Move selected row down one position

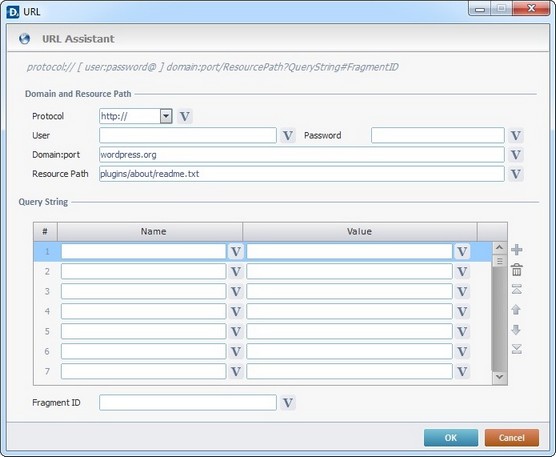[516, 330]
